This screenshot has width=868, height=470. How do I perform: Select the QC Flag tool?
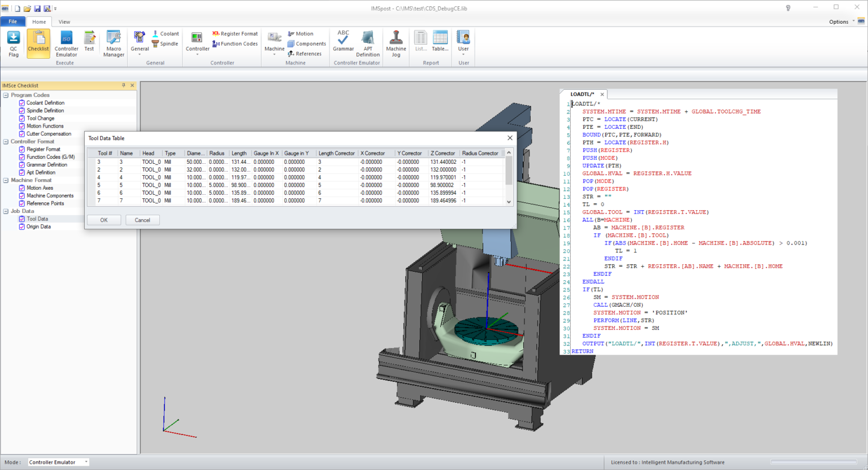click(12, 42)
